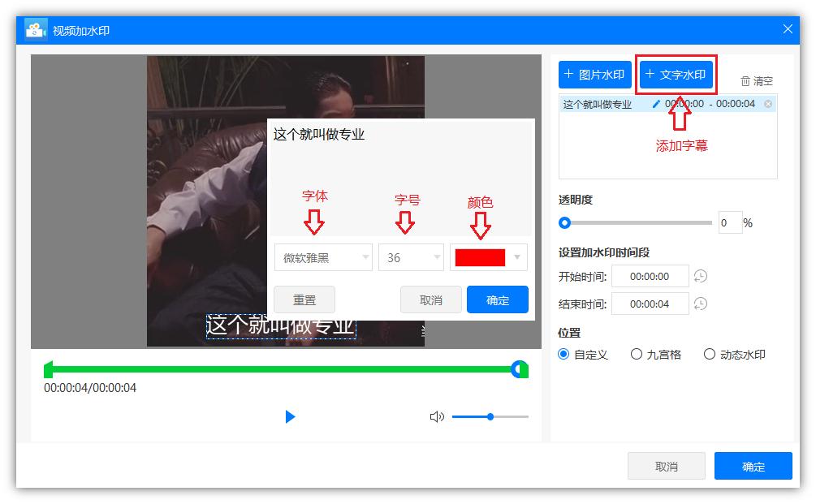Open the font size 36 dropdown
This screenshot has height=504, width=816.
click(411, 257)
